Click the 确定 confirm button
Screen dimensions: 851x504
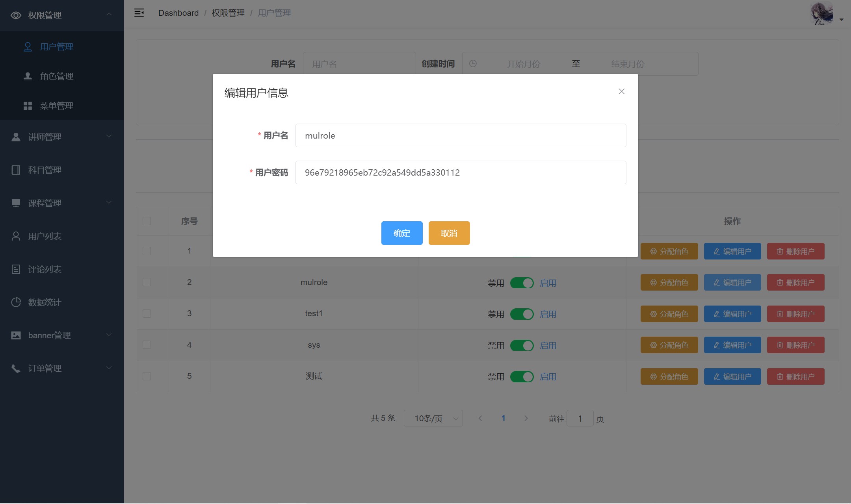(x=402, y=233)
